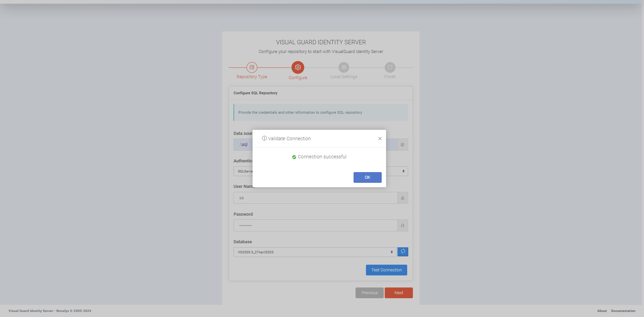Image resolution: width=644 pixels, height=317 pixels.
Task: Click the orange Next button
Action: tap(398, 293)
